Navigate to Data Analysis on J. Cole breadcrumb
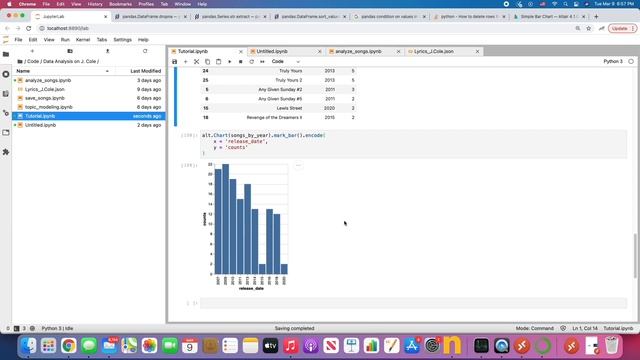 click(69, 61)
